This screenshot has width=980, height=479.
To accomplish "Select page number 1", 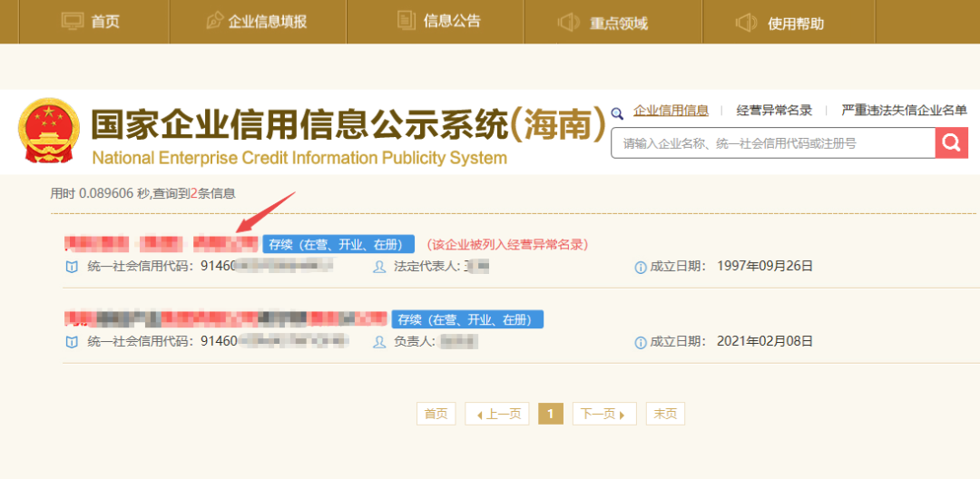I will click(x=551, y=414).
